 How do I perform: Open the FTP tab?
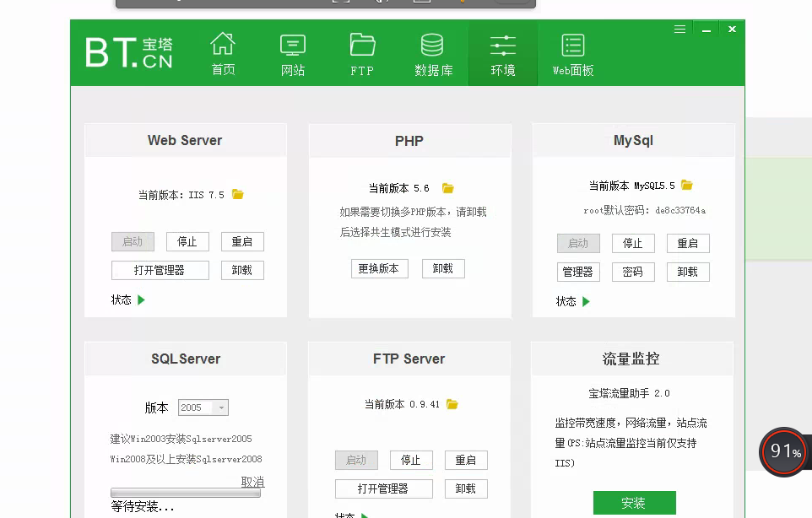pyautogui.click(x=362, y=54)
